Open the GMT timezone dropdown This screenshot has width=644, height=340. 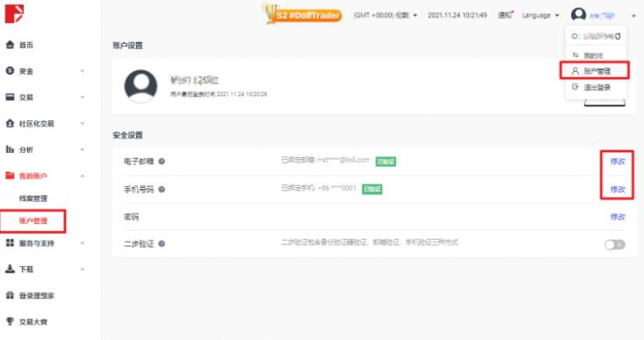coord(385,15)
